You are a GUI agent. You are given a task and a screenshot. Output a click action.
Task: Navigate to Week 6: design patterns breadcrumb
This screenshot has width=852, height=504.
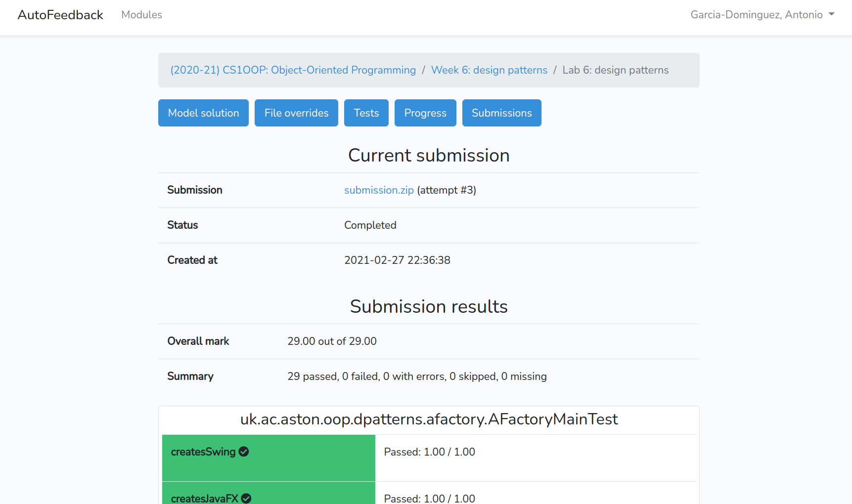point(489,70)
